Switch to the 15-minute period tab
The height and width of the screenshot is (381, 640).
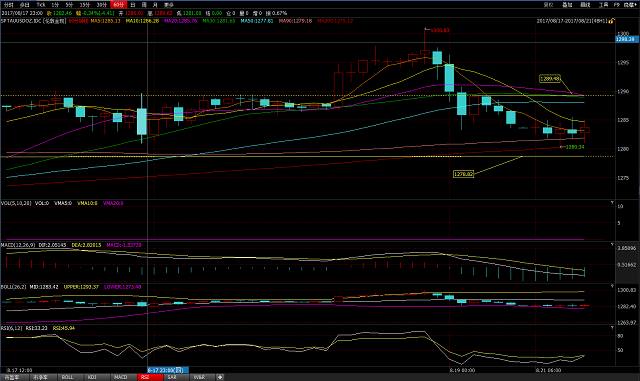(x=84, y=4)
